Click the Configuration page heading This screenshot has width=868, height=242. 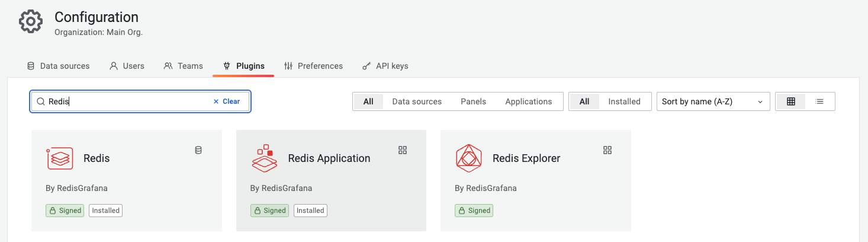[x=97, y=17]
